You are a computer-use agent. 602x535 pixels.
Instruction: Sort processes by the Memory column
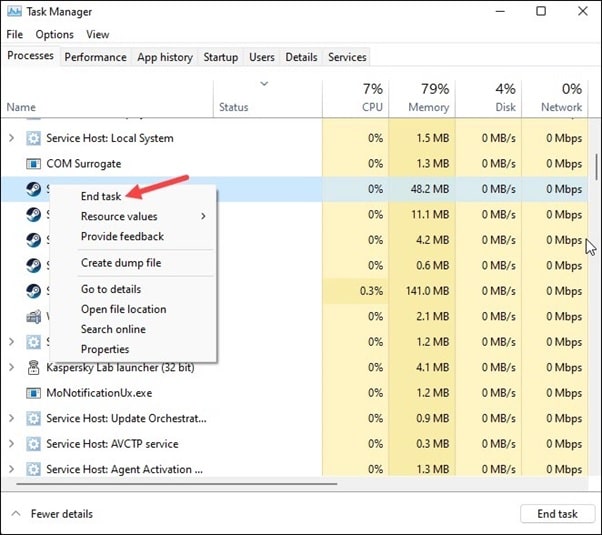(x=427, y=98)
